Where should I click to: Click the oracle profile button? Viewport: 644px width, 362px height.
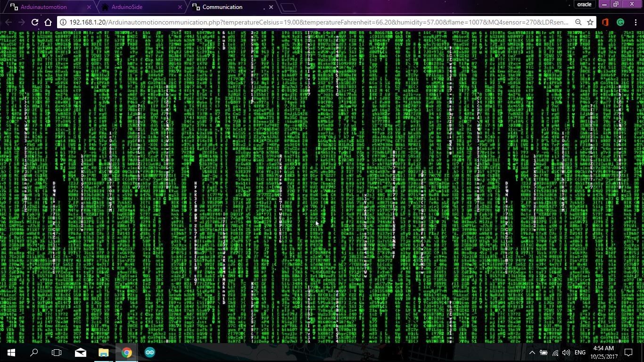584,5
